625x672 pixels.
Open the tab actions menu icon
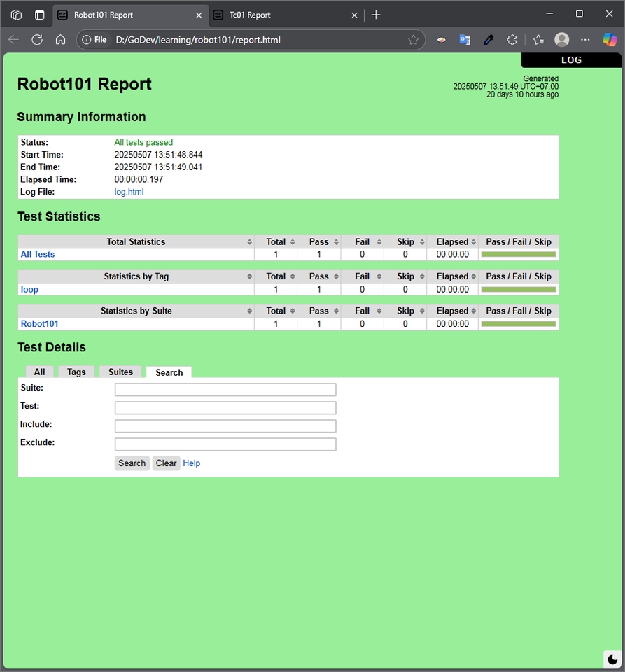(39, 15)
